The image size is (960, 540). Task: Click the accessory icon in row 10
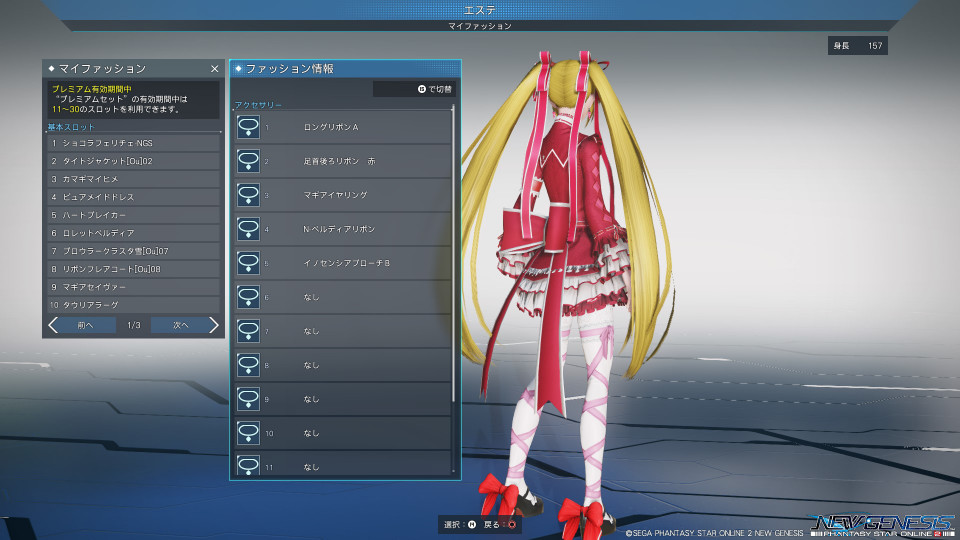coord(248,433)
